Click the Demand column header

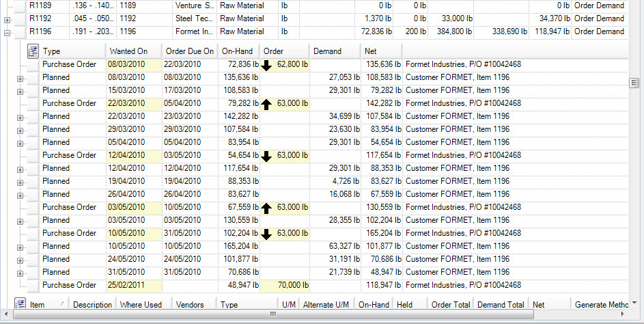(335, 51)
